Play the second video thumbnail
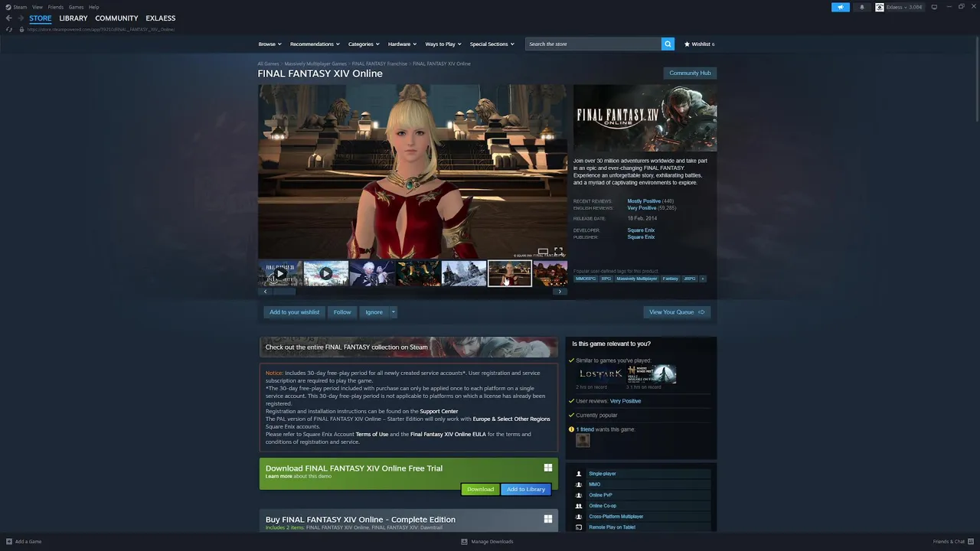This screenshot has width=980, height=551. [326, 273]
